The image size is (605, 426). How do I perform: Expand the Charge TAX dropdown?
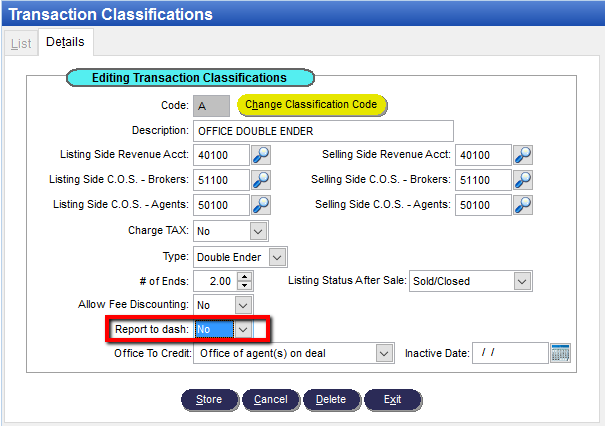(x=258, y=231)
